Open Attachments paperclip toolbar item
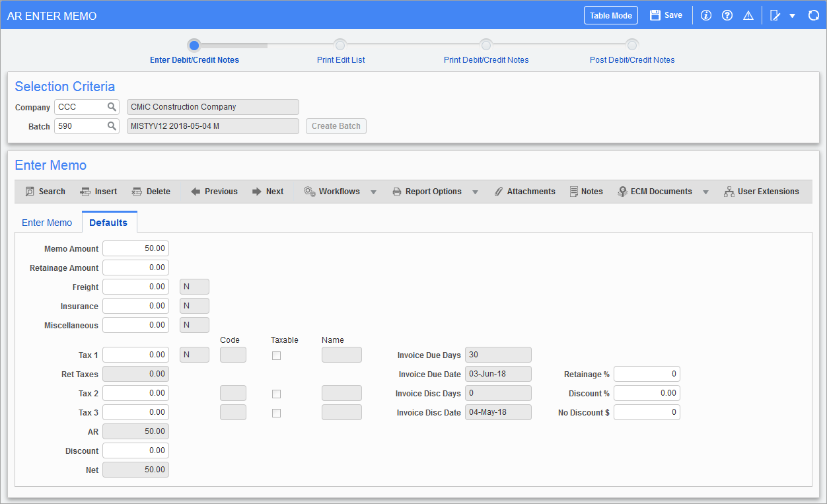Screen dimensions: 827x504 524,192
